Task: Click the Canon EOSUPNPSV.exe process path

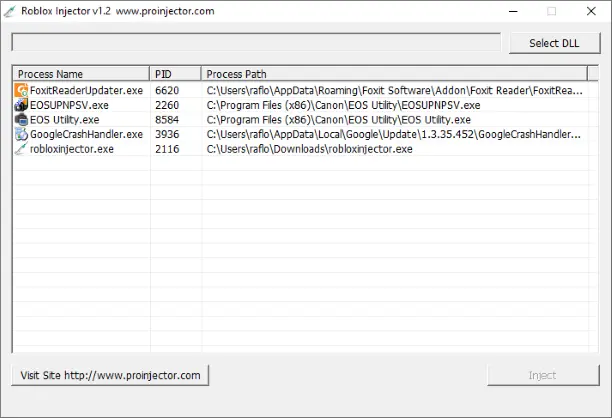Action: (x=343, y=105)
